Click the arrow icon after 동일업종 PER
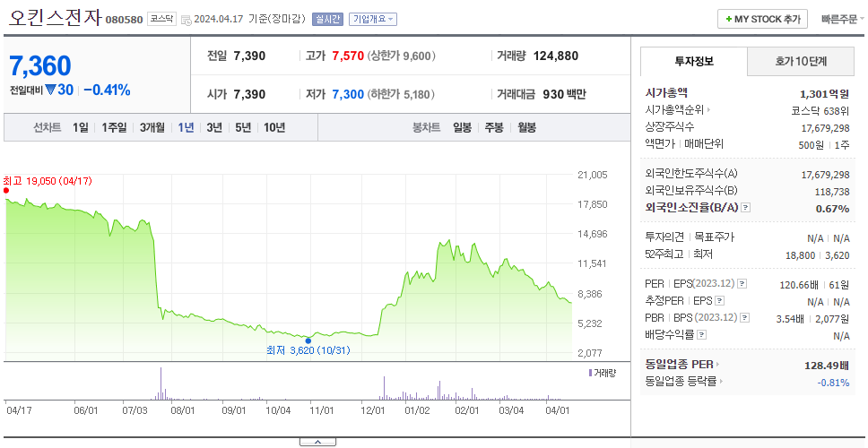The width and height of the screenshot is (868, 448). (717, 365)
